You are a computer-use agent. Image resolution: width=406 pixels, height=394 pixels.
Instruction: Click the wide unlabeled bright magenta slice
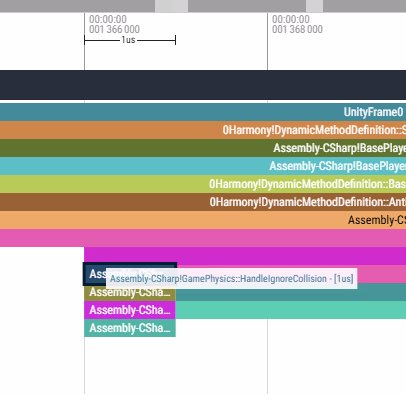(245, 255)
